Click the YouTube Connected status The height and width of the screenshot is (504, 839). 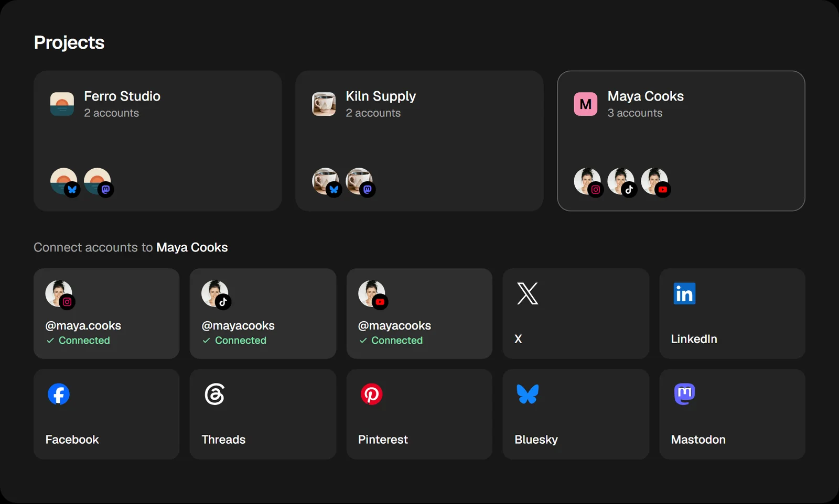click(x=391, y=341)
